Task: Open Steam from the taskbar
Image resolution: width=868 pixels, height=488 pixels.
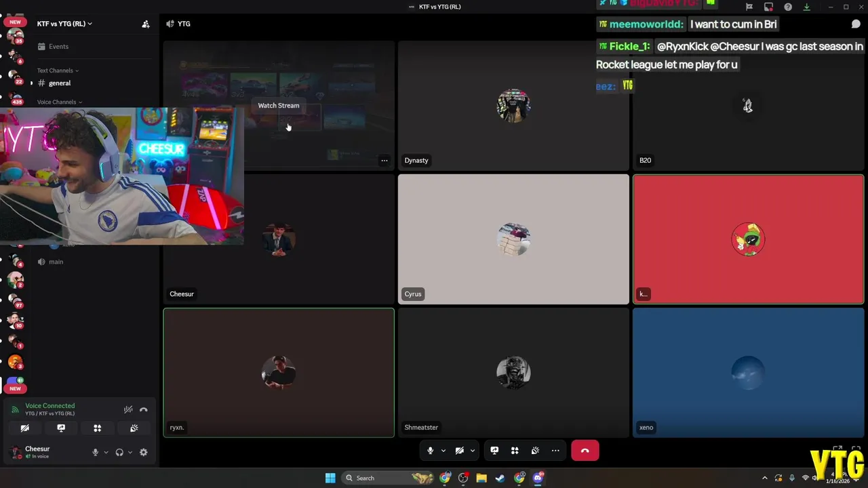Action: 500,478
